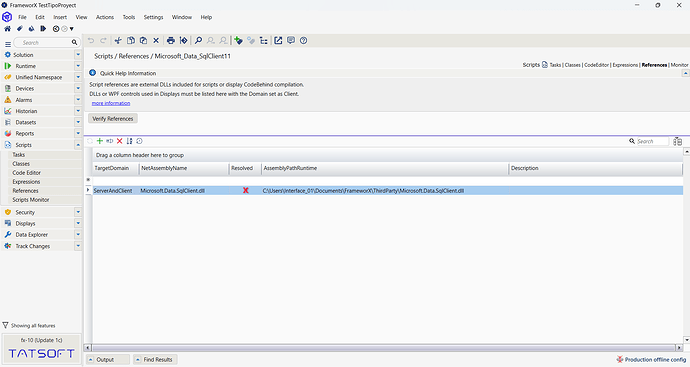Click the green plus add row icon

[x=100, y=141]
